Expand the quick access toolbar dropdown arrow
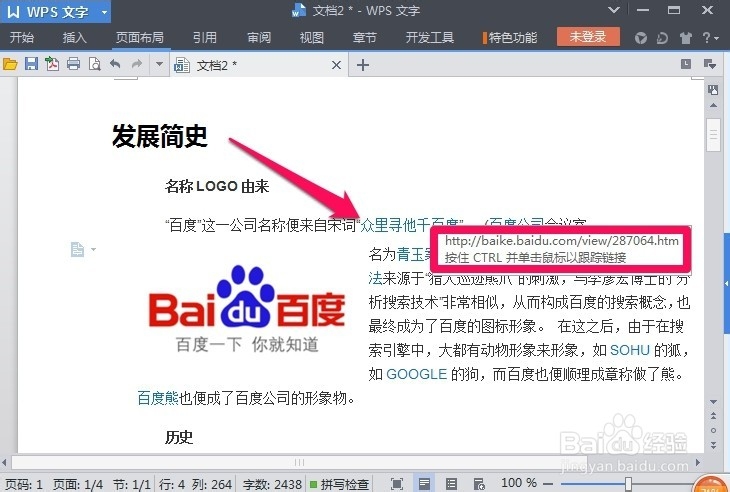 point(159,64)
